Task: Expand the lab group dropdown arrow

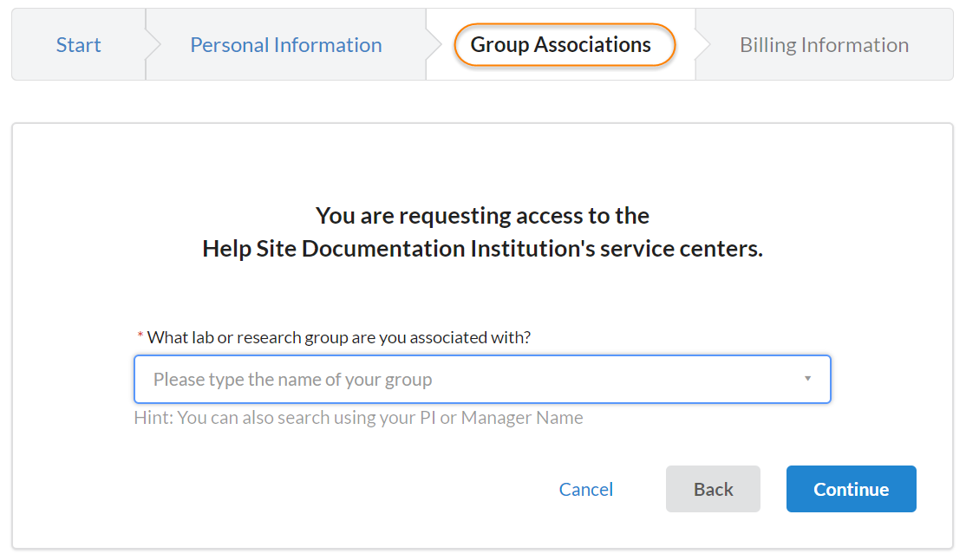Action: point(807,379)
